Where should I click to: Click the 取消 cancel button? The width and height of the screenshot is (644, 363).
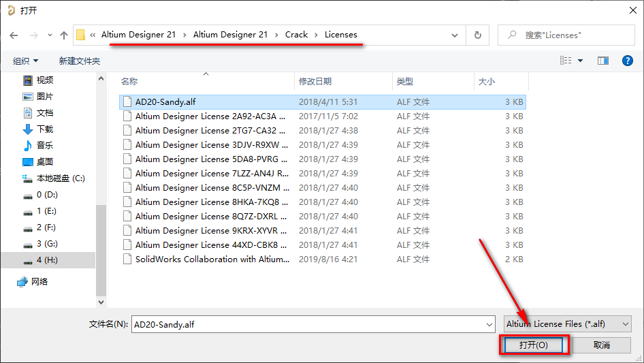[x=602, y=345]
